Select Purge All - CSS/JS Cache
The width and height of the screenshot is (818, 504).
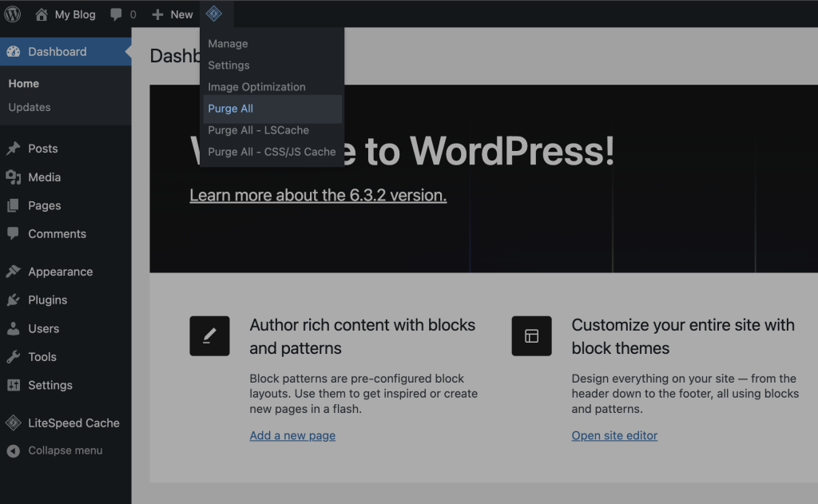(272, 152)
